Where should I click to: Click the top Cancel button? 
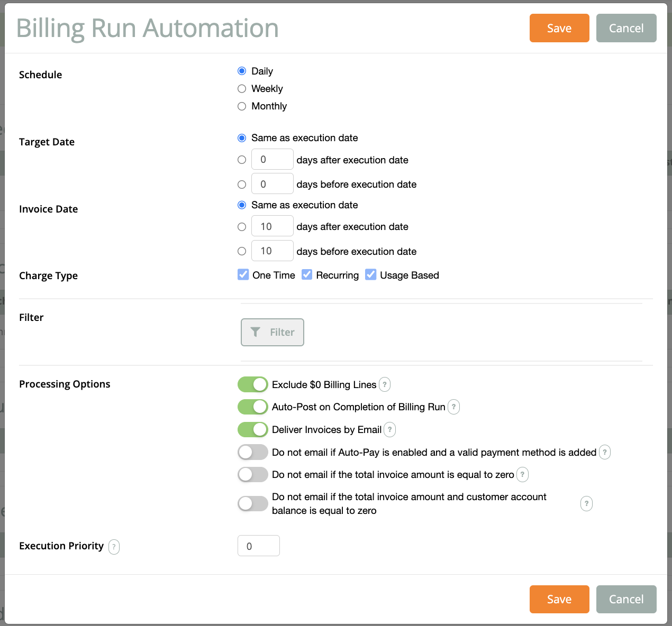tap(626, 28)
